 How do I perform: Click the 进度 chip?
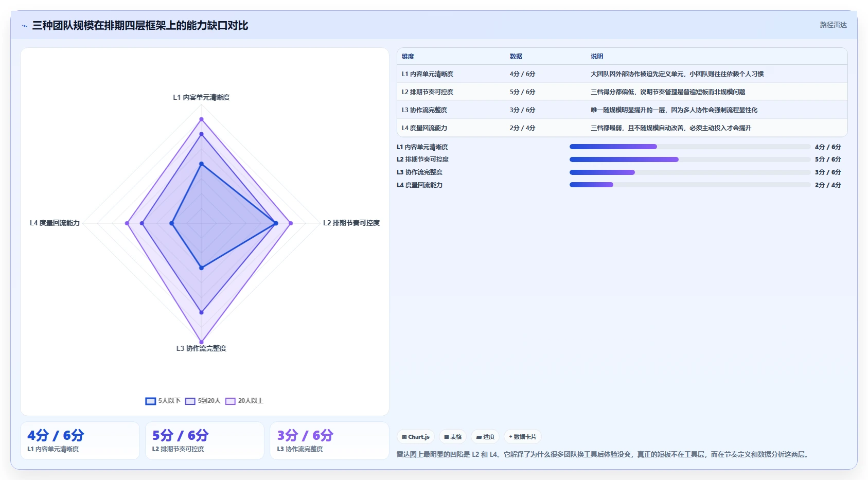click(x=485, y=437)
